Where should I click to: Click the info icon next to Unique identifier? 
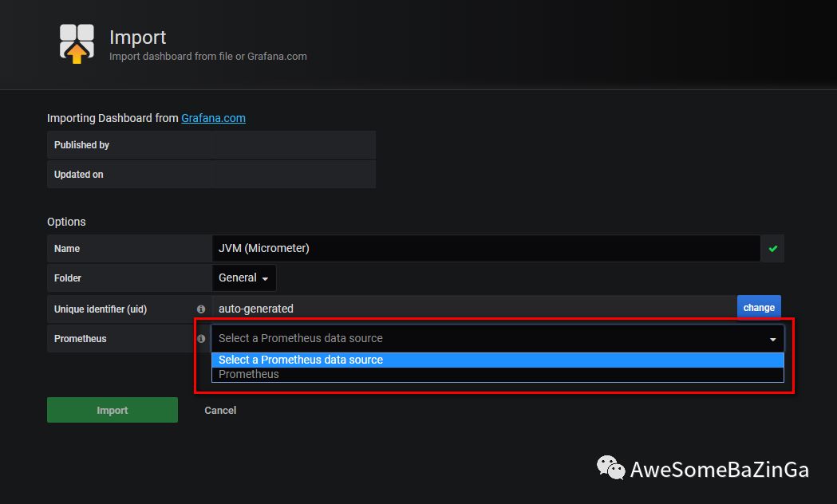[x=201, y=309]
